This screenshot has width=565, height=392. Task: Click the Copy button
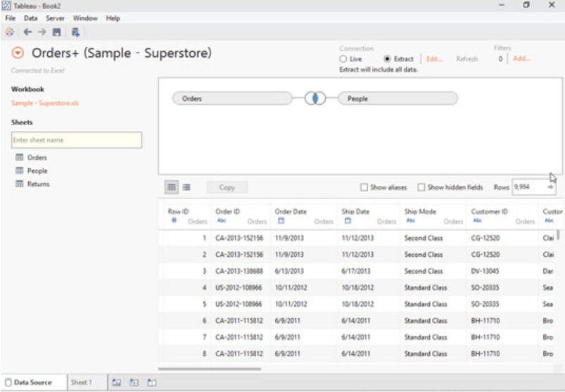[x=227, y=187]
